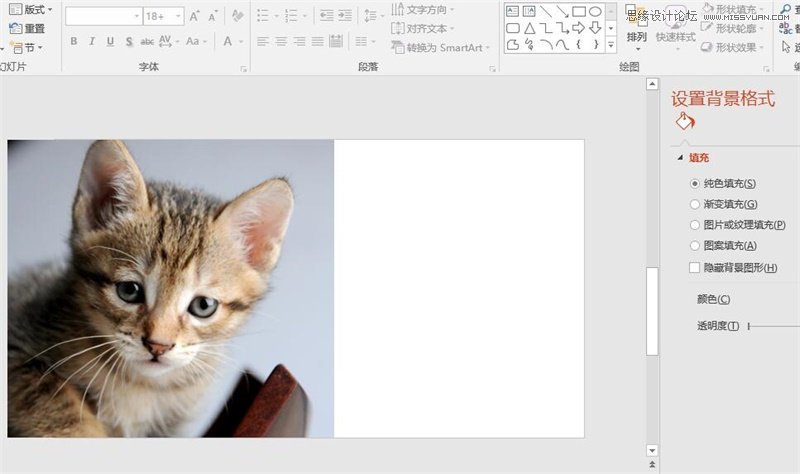Open the font size dropdown
This screenshot has width=800, height=474.
(178, 16)
